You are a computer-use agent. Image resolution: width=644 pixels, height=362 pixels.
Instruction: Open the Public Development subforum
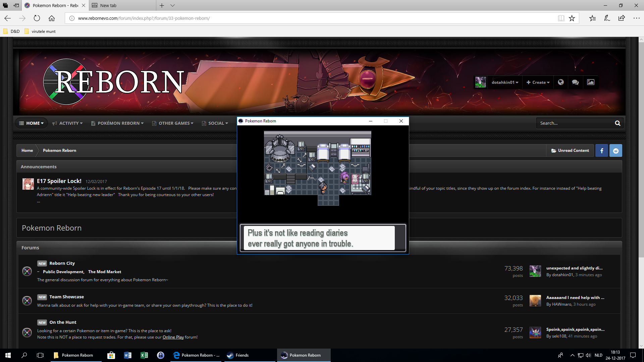[x=63, y=272]
